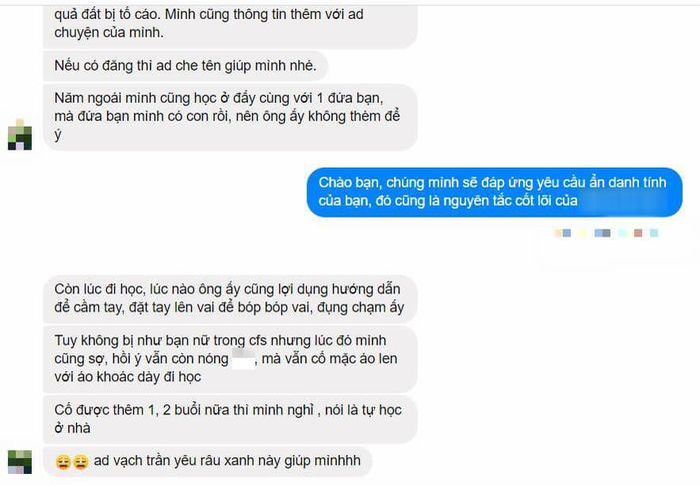Click the blurred word after 'hồi ý vẫn còn nóng'
The height and width of the screenshot is (485, 700).
(243, 359)
